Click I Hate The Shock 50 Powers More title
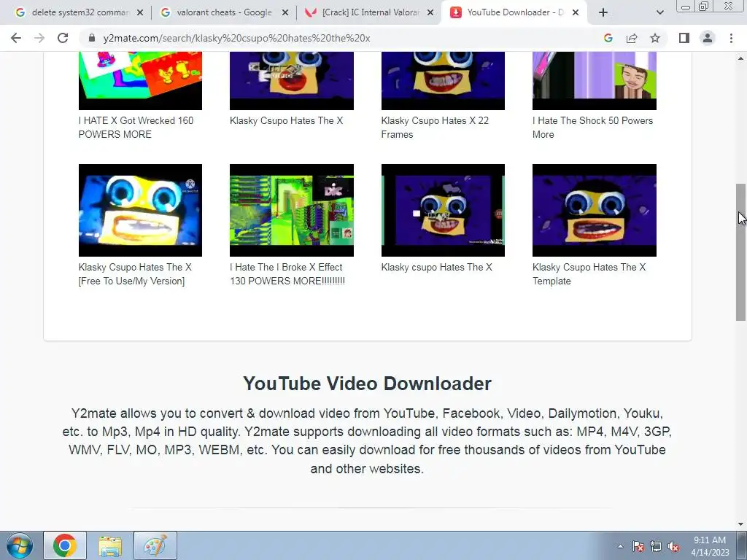747x560 pixels. click(x=592, y=128)
